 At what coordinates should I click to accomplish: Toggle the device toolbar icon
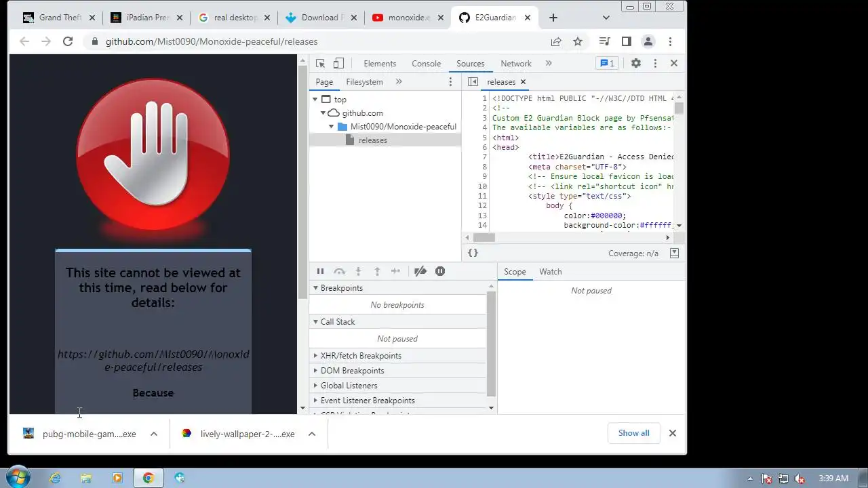click(338, 63)
